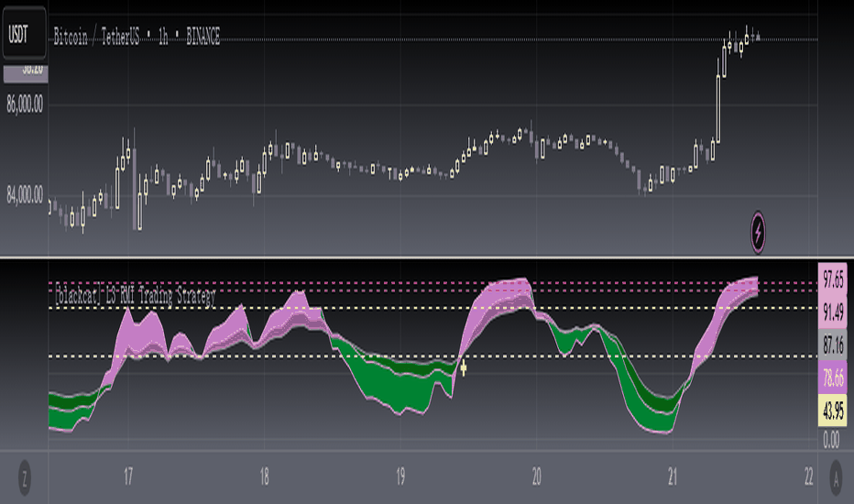The height and width of the screenshot is (504, 854).
Task: Click the purple lightning bolt icon
Action: (758, 232)
